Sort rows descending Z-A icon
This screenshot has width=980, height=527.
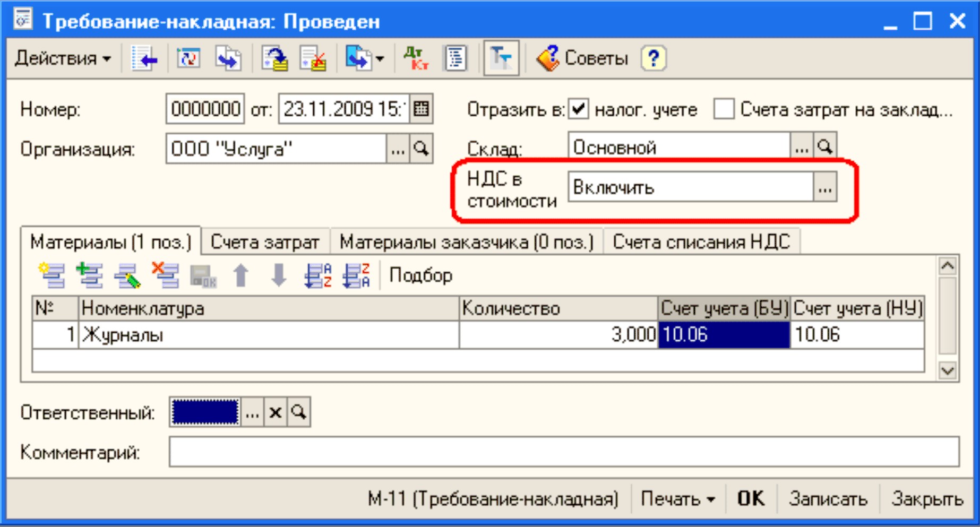356,275
